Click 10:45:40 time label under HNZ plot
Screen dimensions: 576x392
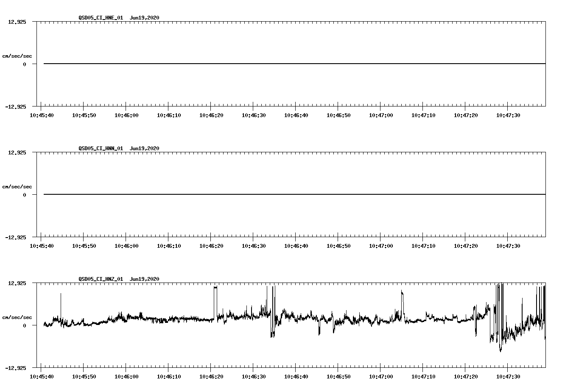point(42,377)
